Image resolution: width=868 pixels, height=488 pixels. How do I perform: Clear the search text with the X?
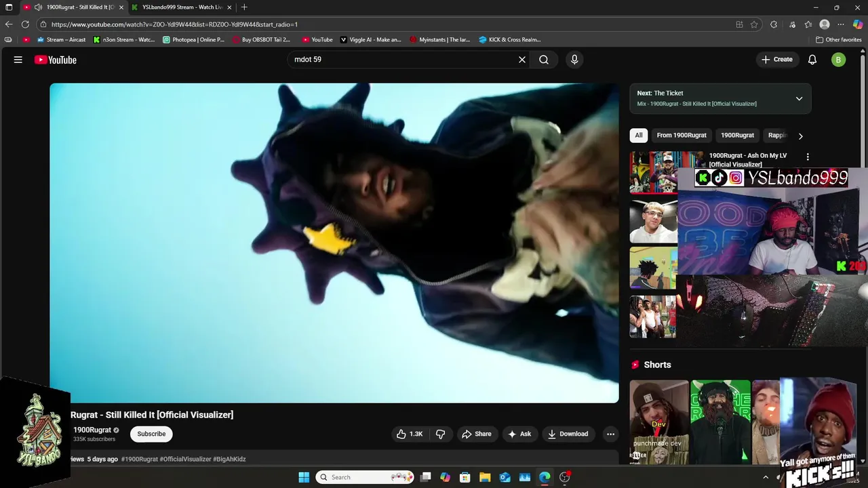[x=522, y=60]
